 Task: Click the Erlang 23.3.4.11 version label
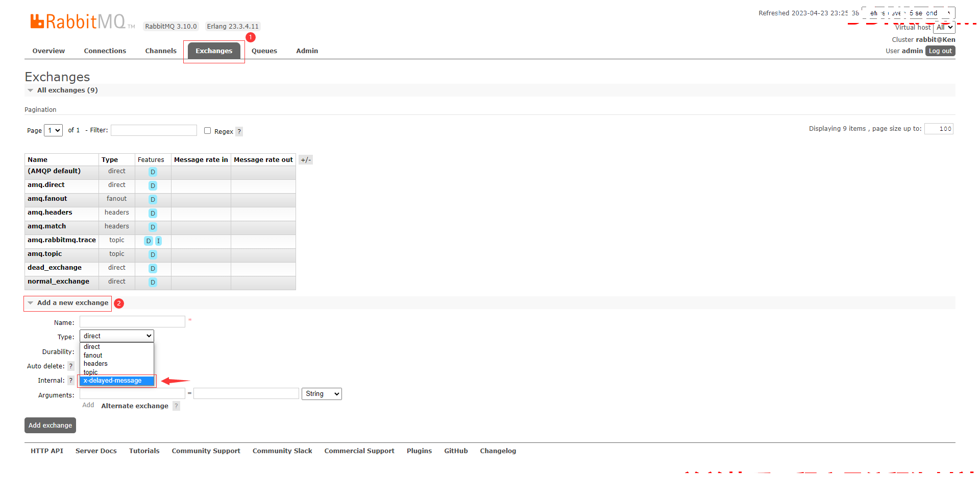click(x=233, y=27)
